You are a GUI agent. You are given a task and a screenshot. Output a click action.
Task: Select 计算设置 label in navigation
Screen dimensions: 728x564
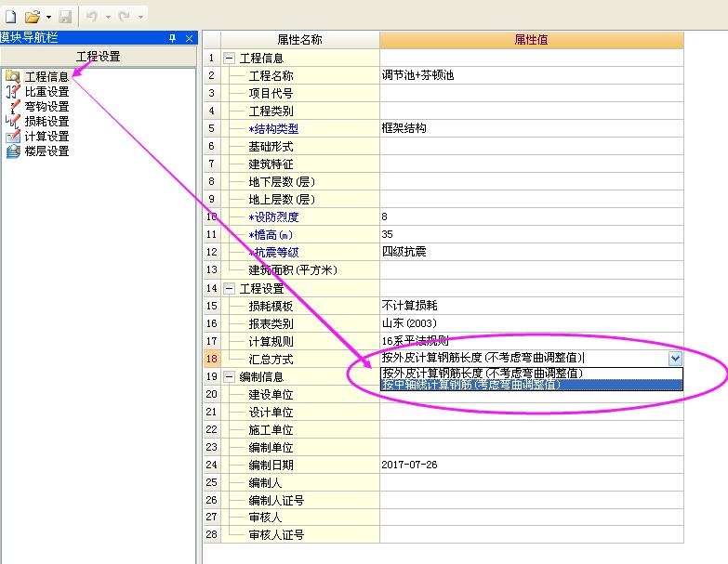point(46,137)
